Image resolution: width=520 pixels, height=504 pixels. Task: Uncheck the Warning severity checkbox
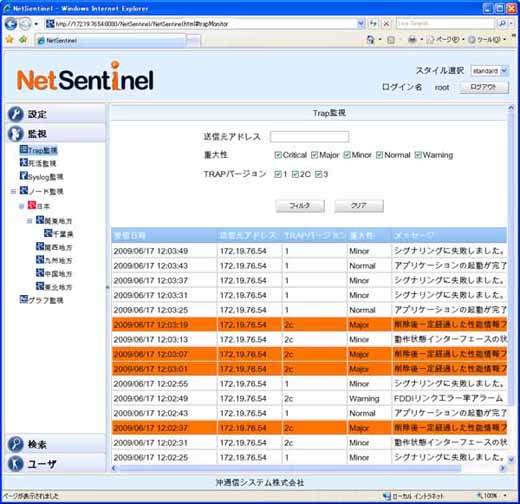tap(418, 155)
